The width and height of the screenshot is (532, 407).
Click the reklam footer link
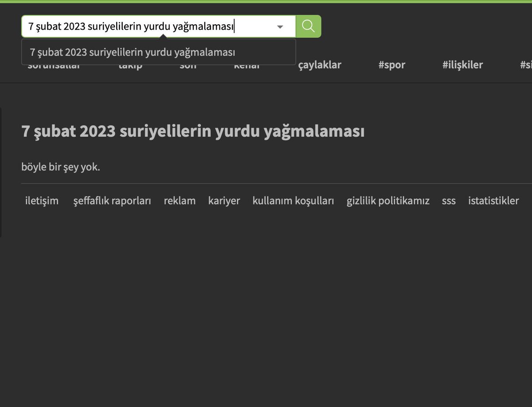(x=180, y=201)
